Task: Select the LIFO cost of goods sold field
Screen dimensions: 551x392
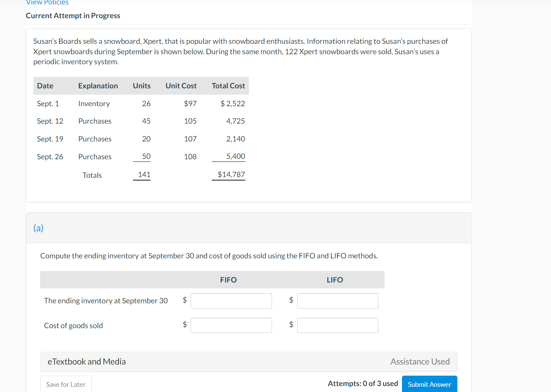Action: tap(337, 325)
